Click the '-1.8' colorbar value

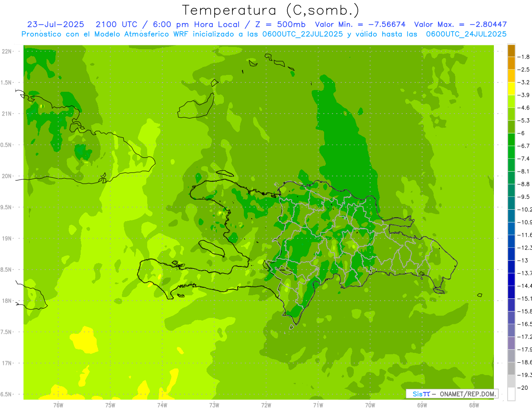524,57
